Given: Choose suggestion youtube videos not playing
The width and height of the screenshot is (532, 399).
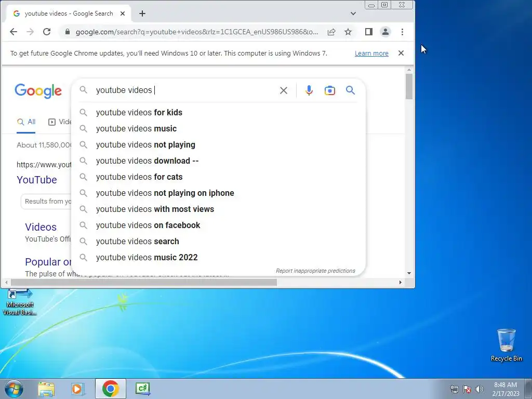Looking at the screenshot, I should coord(219,144).
